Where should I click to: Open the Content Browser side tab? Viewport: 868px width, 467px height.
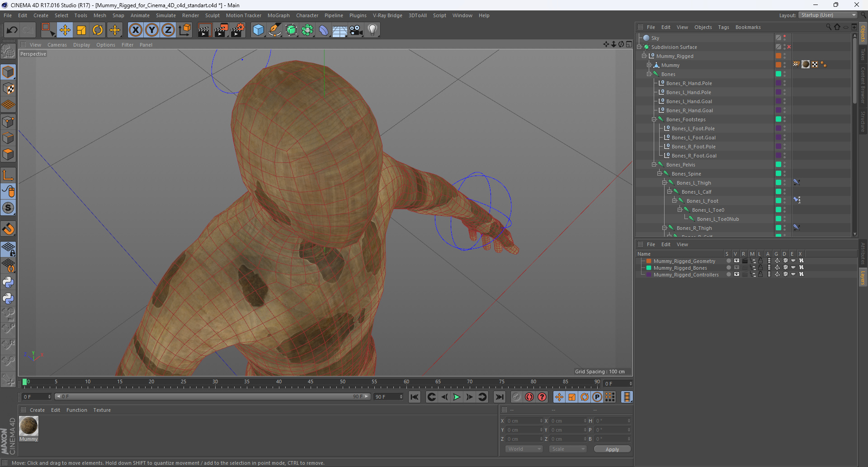863,85
